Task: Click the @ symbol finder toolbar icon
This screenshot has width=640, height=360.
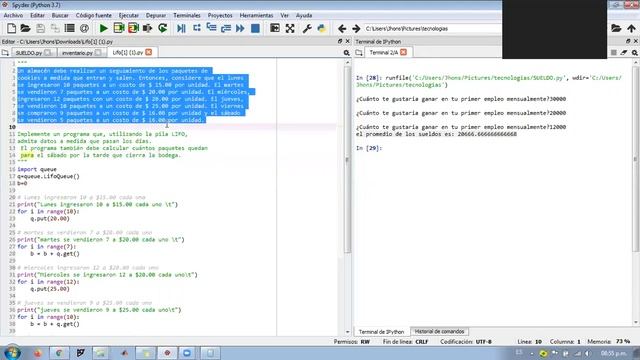Action: pos(84,28)
